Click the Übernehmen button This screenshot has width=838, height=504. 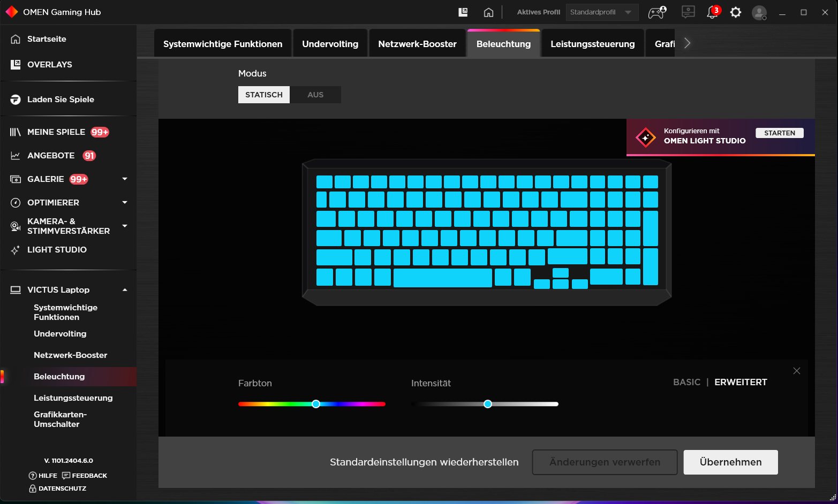[730, 462]
